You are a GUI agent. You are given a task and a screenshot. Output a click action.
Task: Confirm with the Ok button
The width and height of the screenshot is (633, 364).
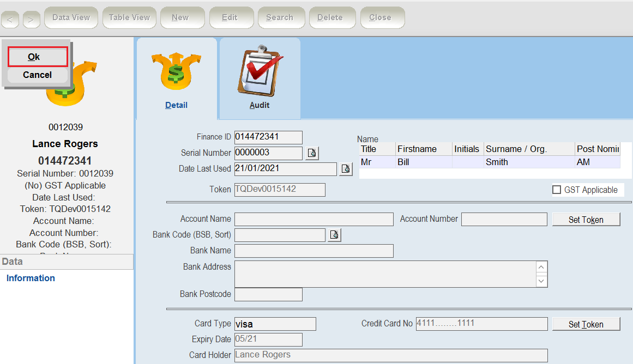38,57
